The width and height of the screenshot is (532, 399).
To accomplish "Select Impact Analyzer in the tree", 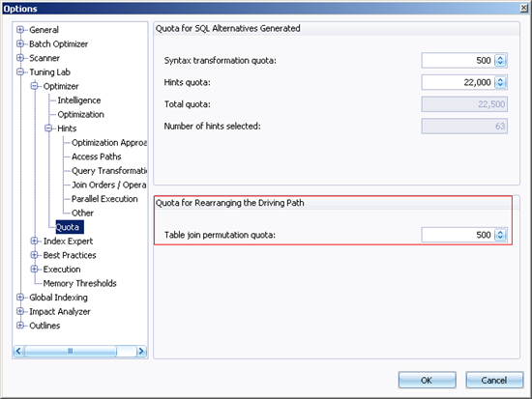I will click(60, 311).
